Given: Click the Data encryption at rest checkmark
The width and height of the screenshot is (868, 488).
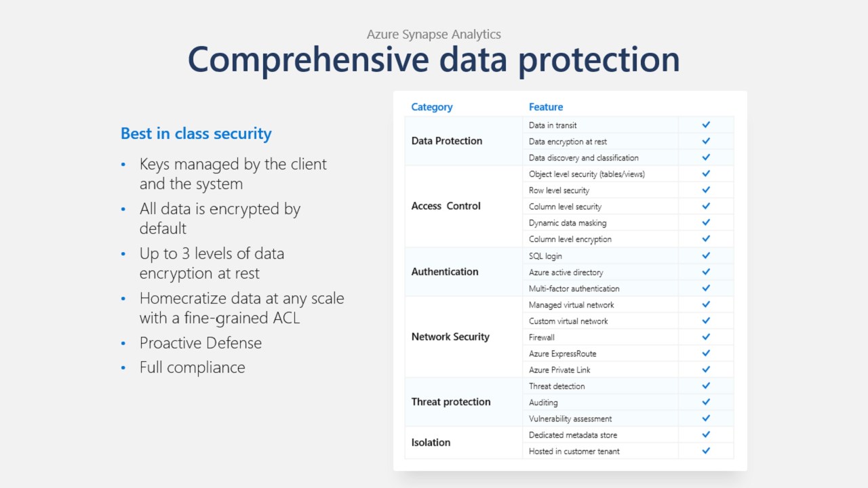Looking at the screenshot, I should coord(706,141).
